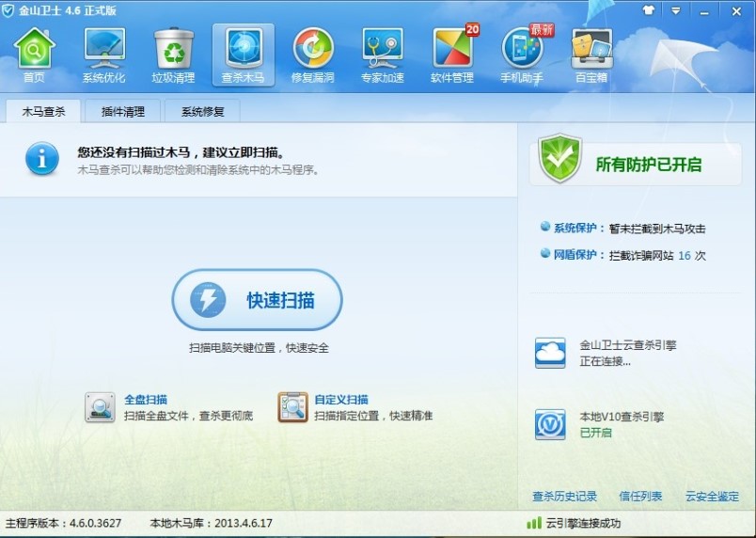
Task: Open 手机助手 phone assistant
Action: [x=522, y=55]
